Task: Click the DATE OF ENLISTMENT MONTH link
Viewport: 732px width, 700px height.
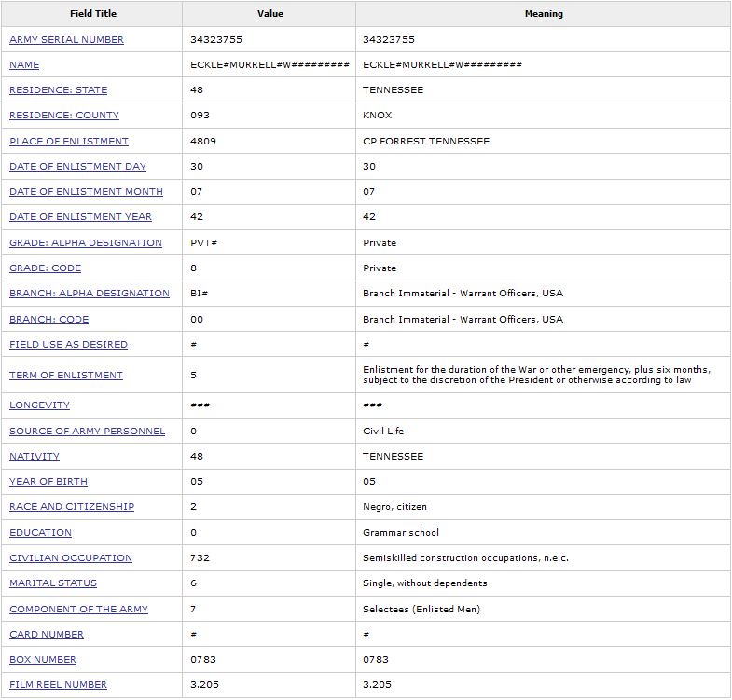Action: tap(86, 192)
